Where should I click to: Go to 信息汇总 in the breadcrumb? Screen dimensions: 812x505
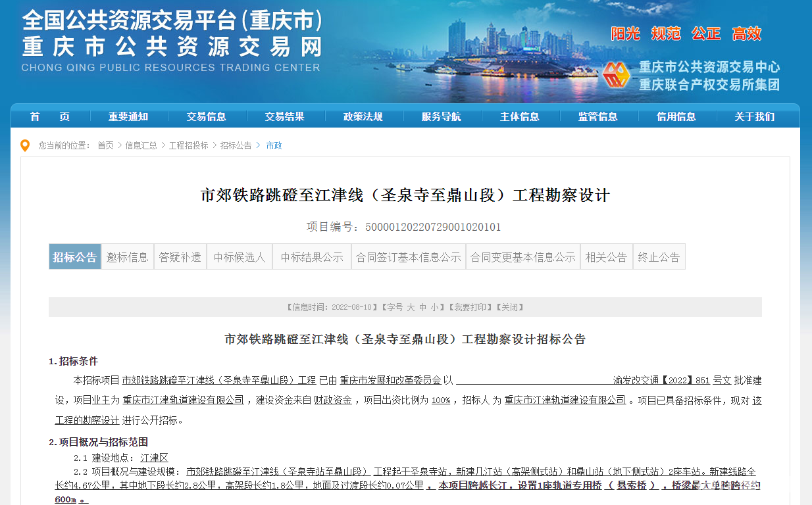pos(141,145)
